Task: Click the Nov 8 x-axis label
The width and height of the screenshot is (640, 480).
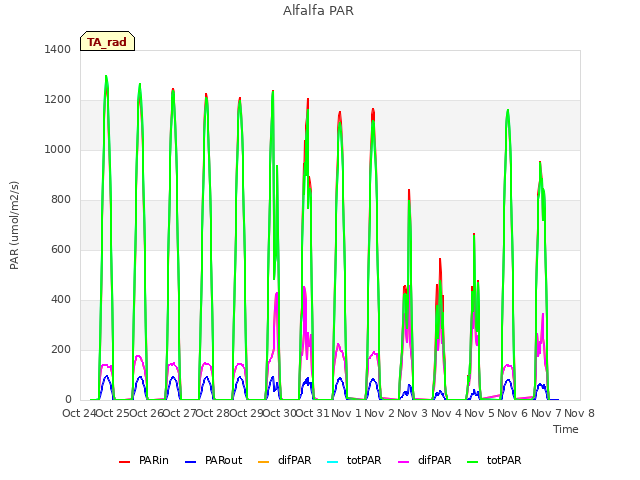Action: 579,413
